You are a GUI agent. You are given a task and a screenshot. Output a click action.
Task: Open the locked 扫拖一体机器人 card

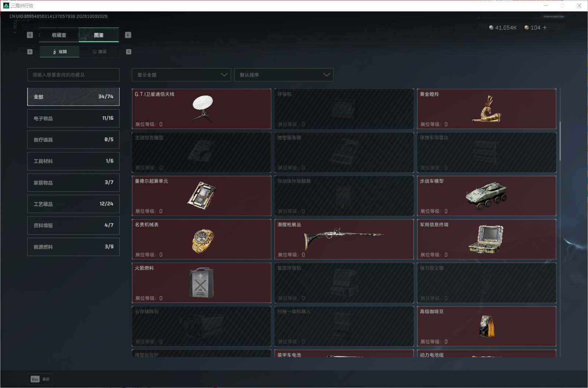click(x=344, y=326)
